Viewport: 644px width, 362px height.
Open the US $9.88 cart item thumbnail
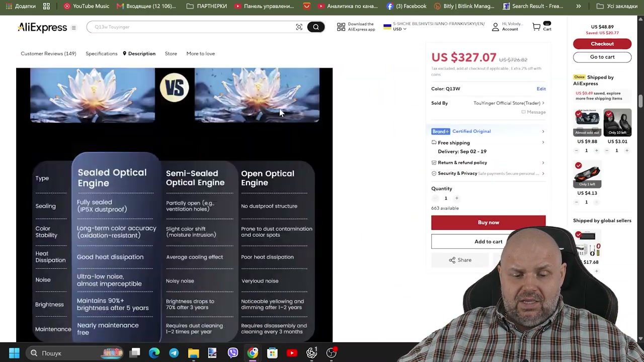[x=587, y=123]
